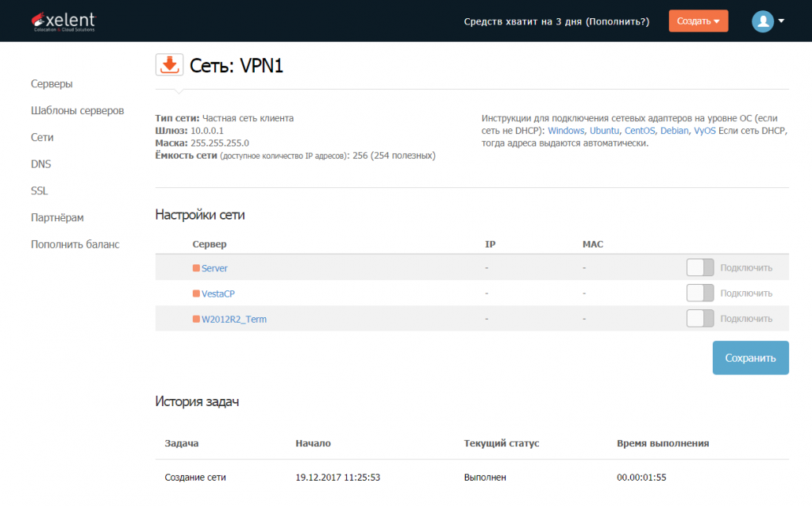Click the Текущий статус column header
Viewport: 812px width, 506px height.
pyautogui.click(x=502, y=443)
